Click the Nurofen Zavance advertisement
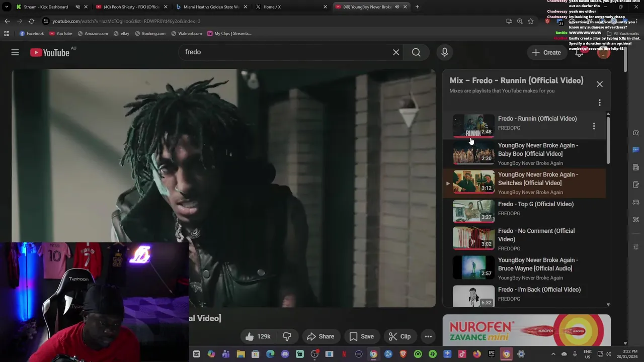Screen dimensions: 644x362 pyautogui.click(x=526, y=330)
